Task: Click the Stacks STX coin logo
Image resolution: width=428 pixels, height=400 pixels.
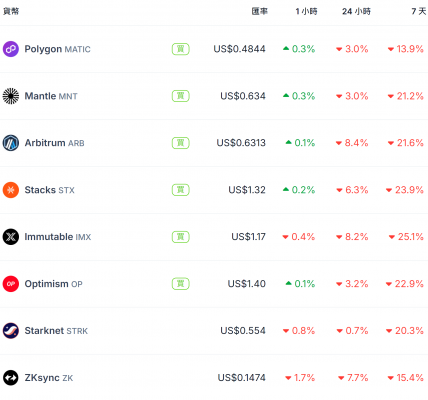Action: click(11, 190)
